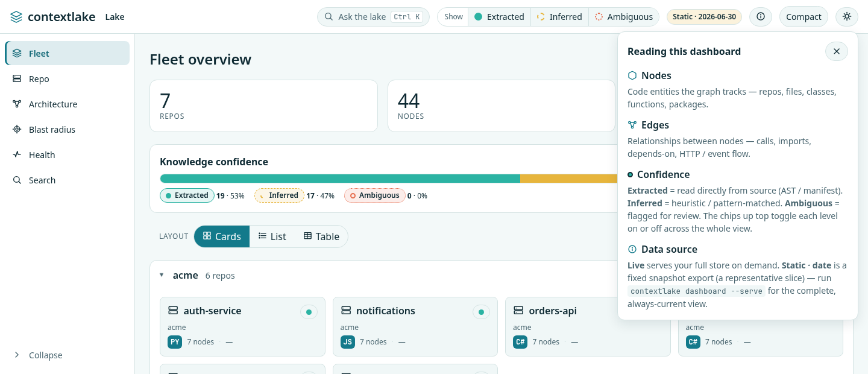Viewport: 868px width, 374px height.
Task: Close the Reading this dashboard panel
Action: pyautogui.click(x=837, y=51)
